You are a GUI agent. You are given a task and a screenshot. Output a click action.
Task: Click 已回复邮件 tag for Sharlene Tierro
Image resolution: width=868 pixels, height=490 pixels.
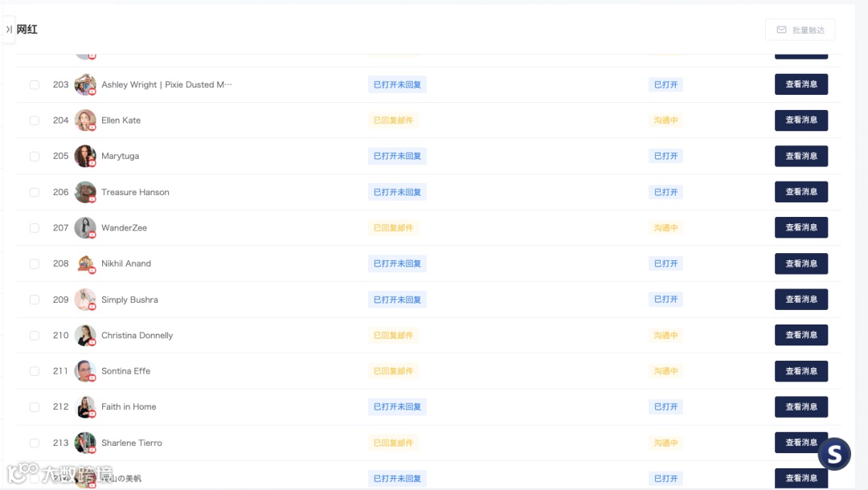click(x=393, y=443)
